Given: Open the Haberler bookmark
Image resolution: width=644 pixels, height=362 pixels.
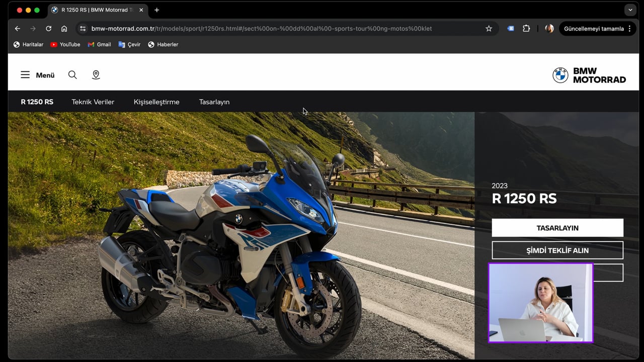Looking at the screenshot, I should point(163,44).
